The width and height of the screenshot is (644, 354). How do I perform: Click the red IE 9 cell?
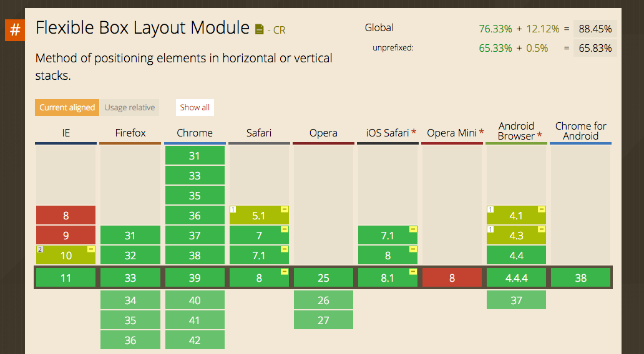[x=66, y=236]
